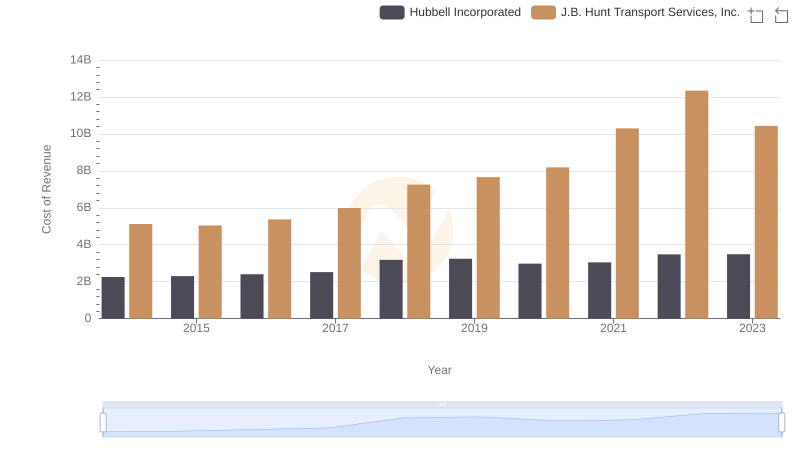Click J.B. Hunt bar for 2016
The height and width of the screenshot is (461, 800).
(x=280, y=269)
